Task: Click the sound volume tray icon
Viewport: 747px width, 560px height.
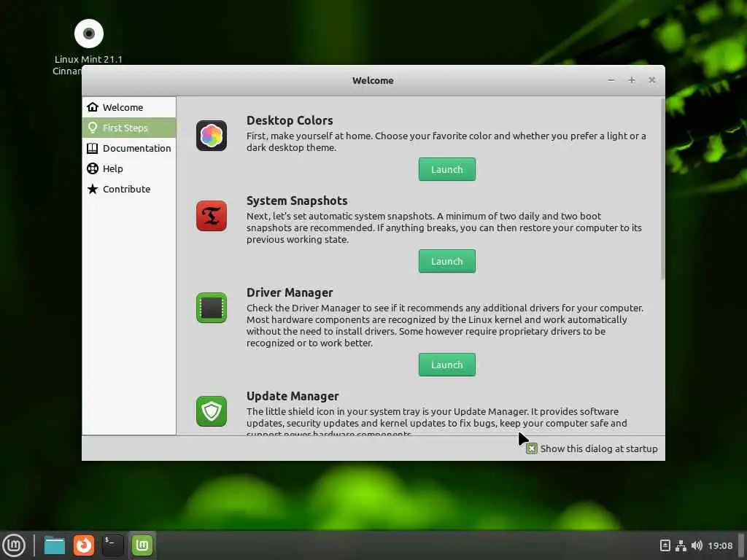Action: point(697,545)
